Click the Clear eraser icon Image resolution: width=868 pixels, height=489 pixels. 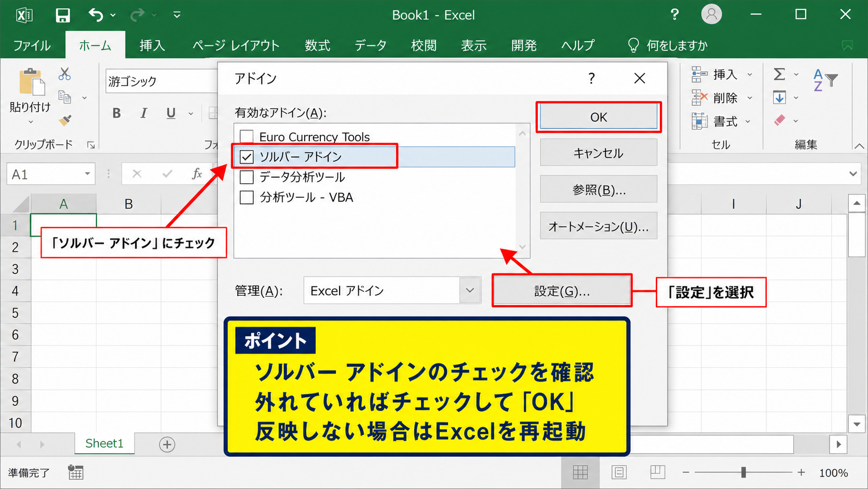779,121
